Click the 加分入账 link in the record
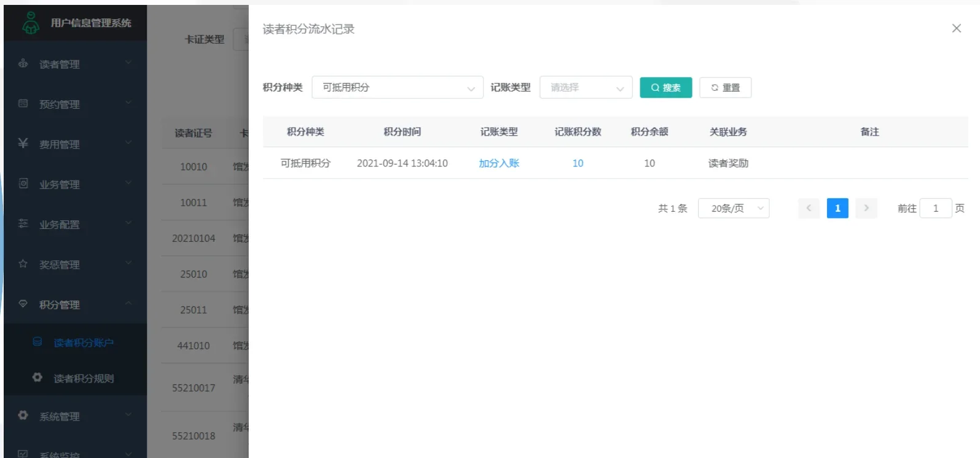Image resolution: width=980 pixels, height=458 pixels. (499, 163)
